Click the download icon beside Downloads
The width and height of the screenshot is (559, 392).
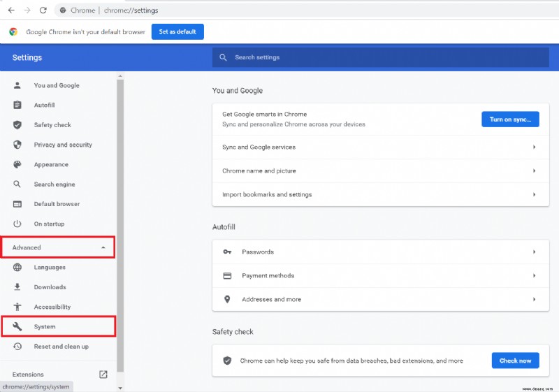(17, 287)
